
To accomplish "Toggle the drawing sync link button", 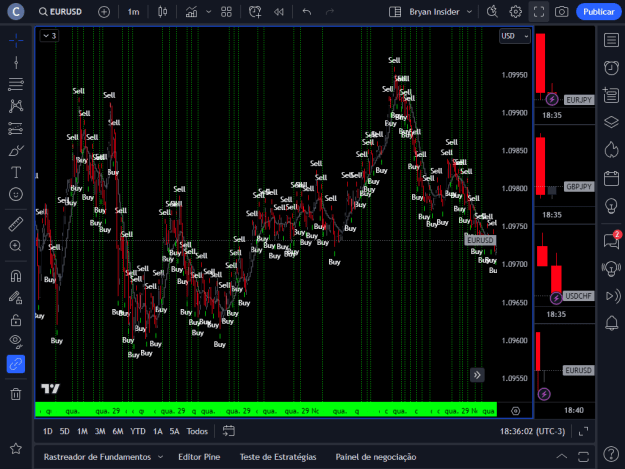I will coord(16,364).
